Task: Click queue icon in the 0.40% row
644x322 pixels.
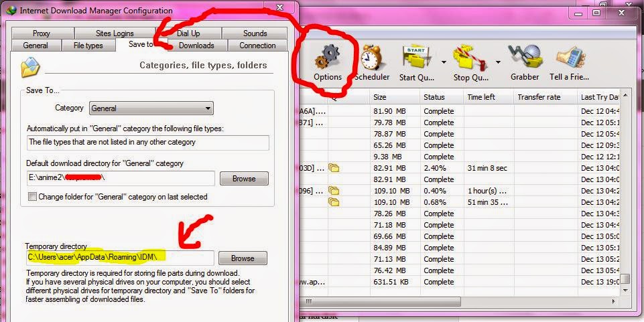Action: (x=334, y=191)
